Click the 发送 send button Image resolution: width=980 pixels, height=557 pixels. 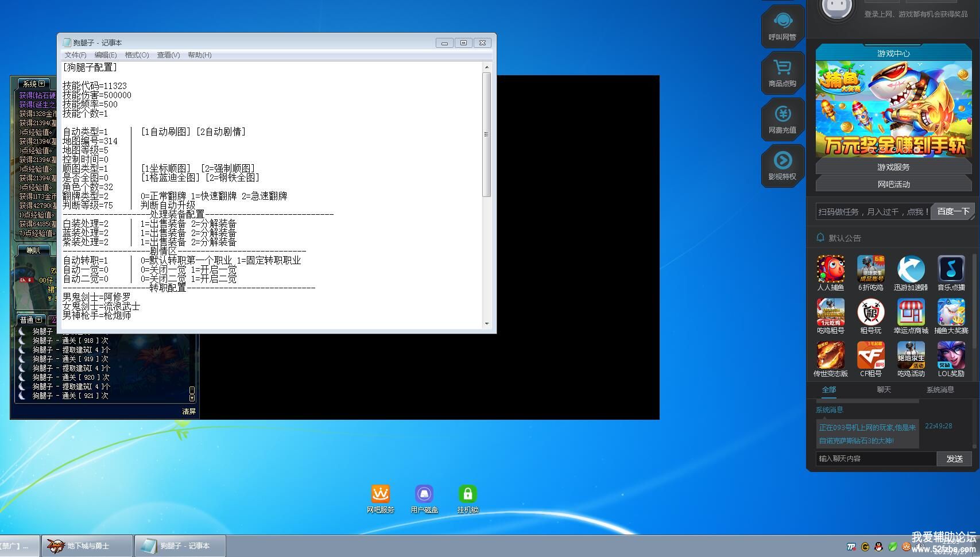[x=954, y=459]
